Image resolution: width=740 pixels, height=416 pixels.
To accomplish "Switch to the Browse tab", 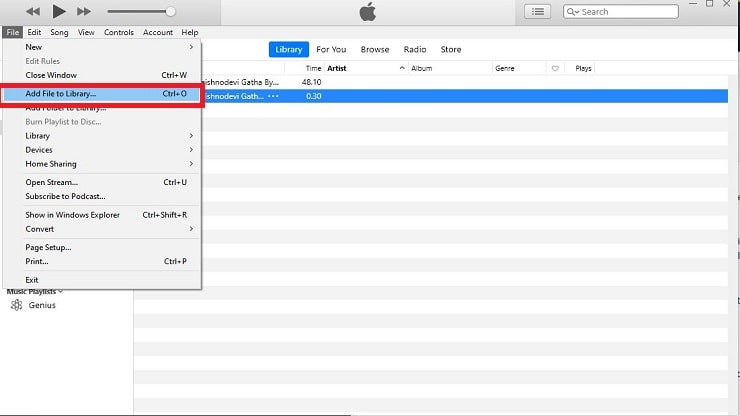I will (x=375, y=50).
